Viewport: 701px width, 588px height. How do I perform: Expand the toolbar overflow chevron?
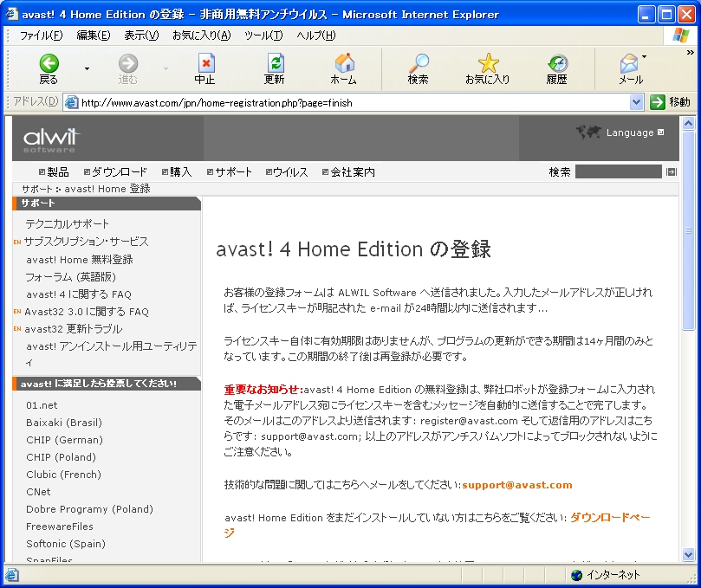[x=691, y=52]
